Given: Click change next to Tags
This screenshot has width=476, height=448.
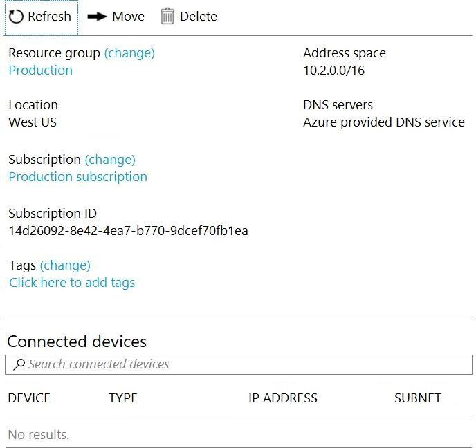Looking at the screenshot, I should coord(65,265).
